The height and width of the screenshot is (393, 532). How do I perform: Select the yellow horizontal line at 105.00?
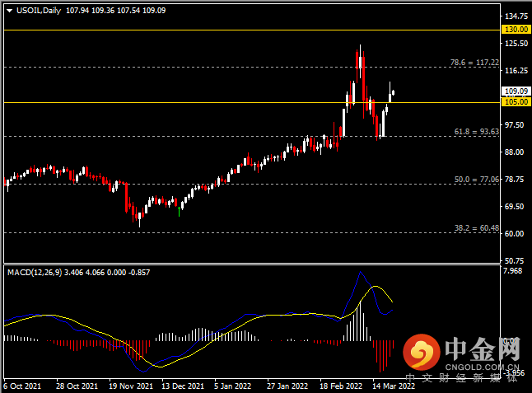click(252, 102)
